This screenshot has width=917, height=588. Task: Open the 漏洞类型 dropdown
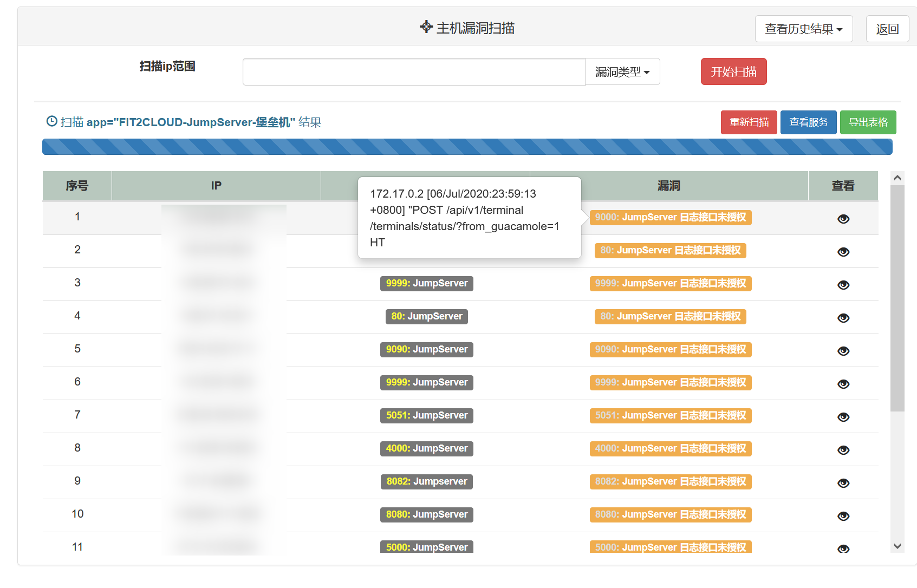[x=622, y=71]
